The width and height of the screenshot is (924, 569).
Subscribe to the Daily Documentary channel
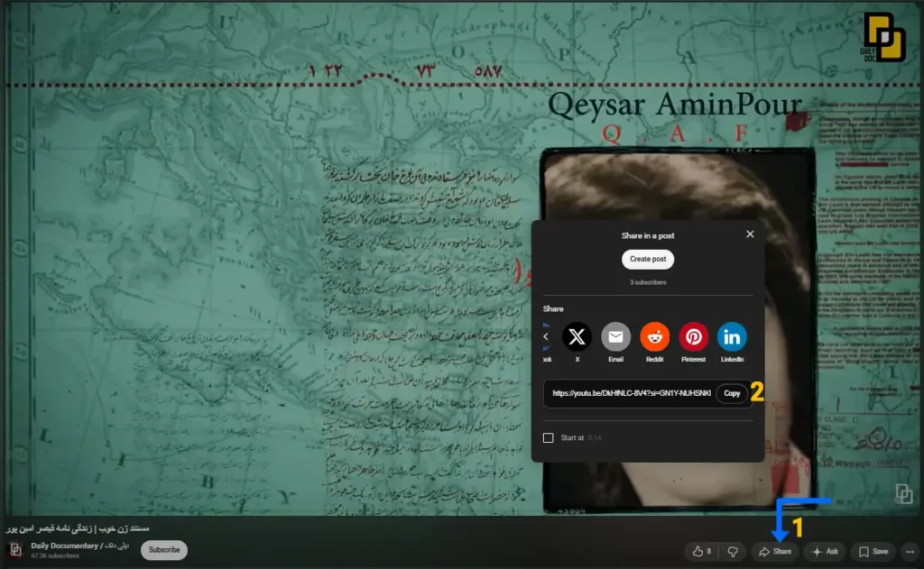tap(164, 550)
